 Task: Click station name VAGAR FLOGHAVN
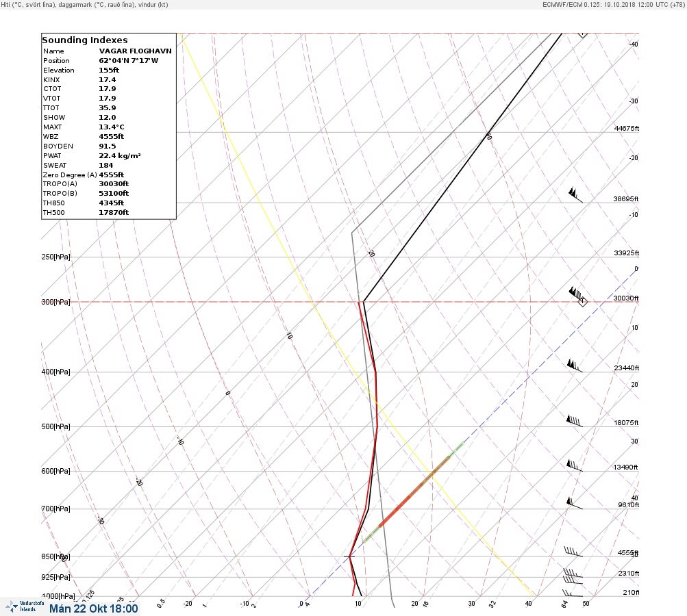tap(135, 51)
